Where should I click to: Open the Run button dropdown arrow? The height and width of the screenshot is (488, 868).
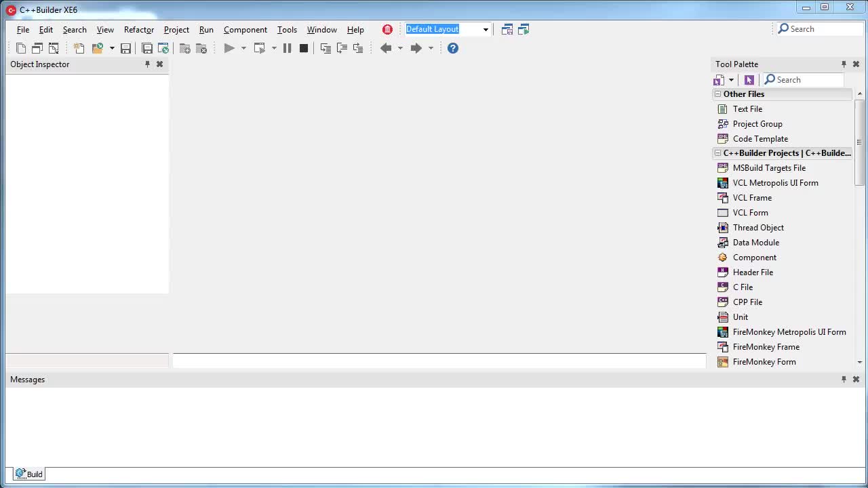243,48
